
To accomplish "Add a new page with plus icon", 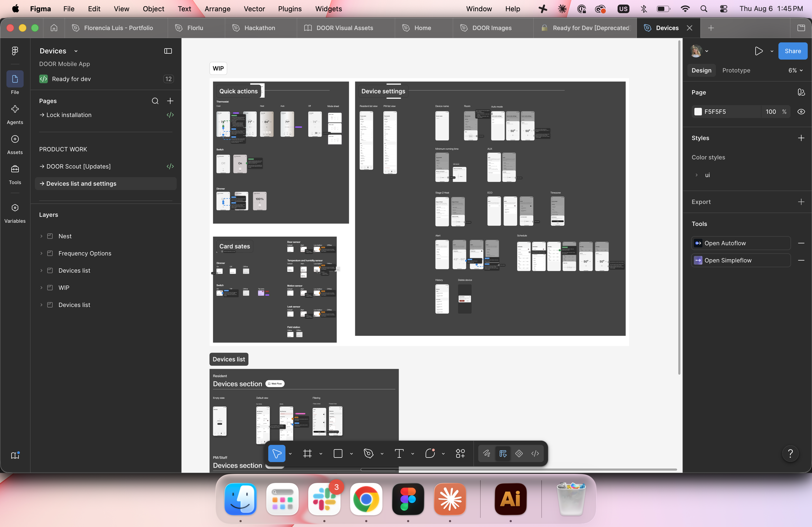I will [170, 101].
